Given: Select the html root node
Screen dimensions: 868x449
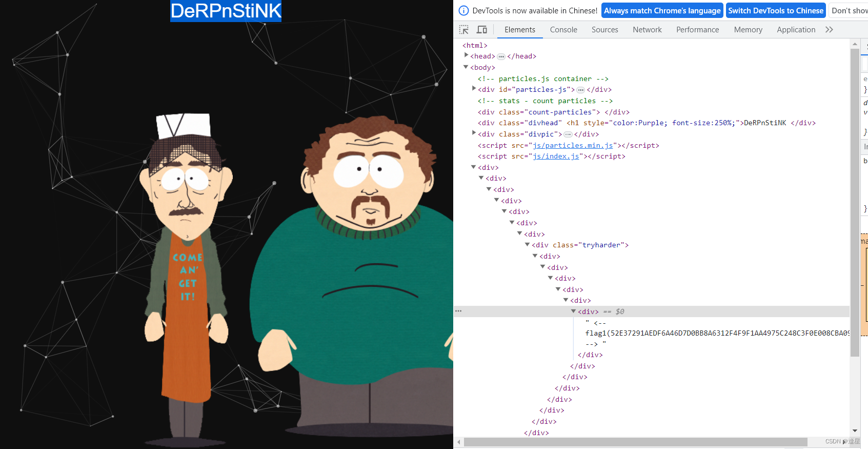Looking at the screenshot, I should 475,46.
